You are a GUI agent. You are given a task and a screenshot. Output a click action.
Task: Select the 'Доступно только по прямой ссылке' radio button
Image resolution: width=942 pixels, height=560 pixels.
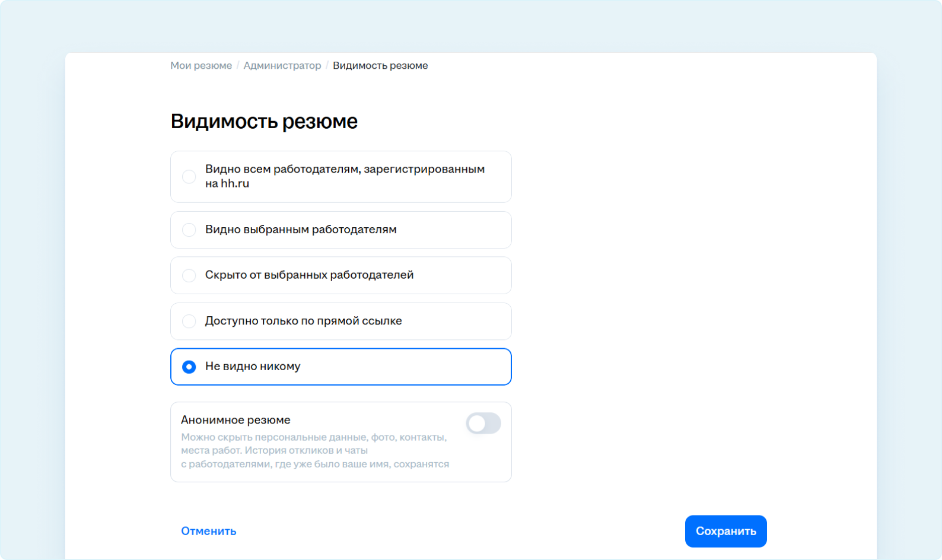pyautogui.click(x=189, y=321)
